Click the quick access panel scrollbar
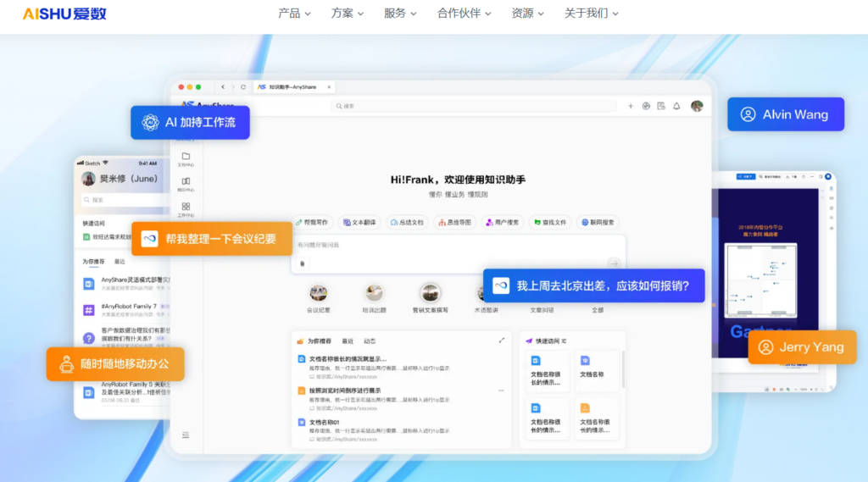The width and height of the screenshot is (868, 482). [623, 369]
